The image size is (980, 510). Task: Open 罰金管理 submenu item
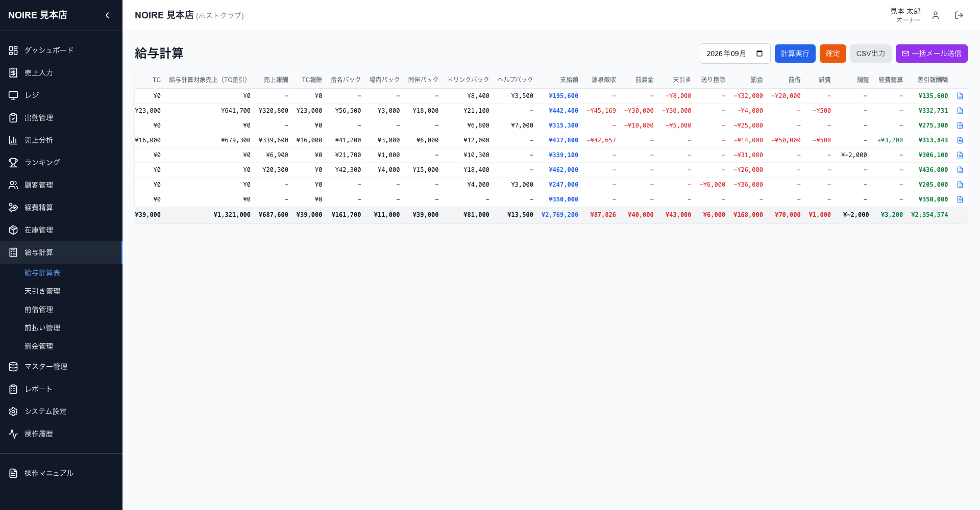coord(39,346)
